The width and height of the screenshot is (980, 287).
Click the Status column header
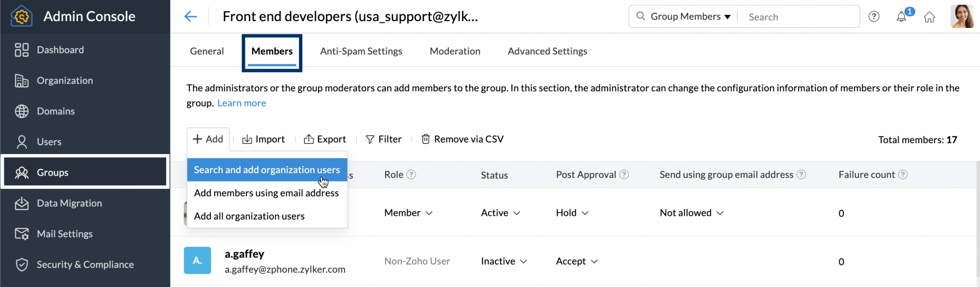click(494, 175)
